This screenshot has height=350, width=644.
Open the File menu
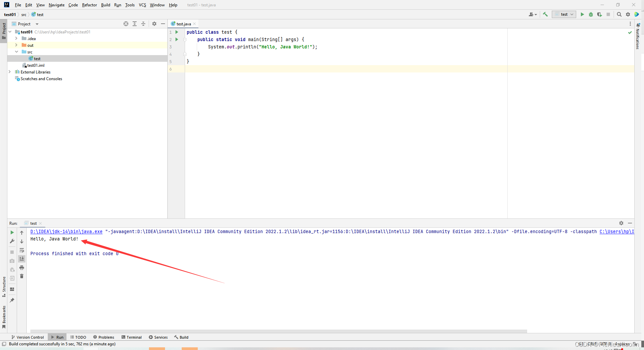[x=18, y=5]
